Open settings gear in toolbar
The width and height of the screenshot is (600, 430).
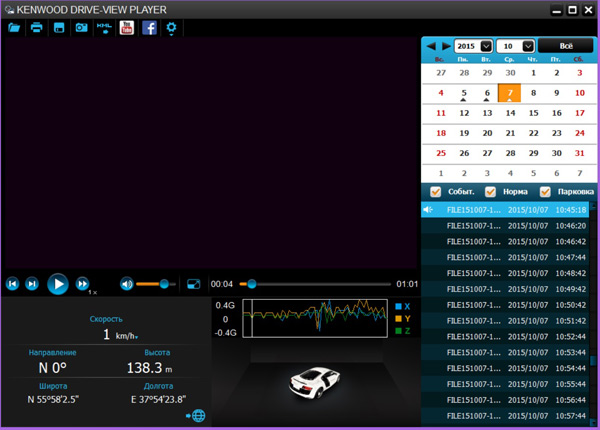click(x=171, y=28)
